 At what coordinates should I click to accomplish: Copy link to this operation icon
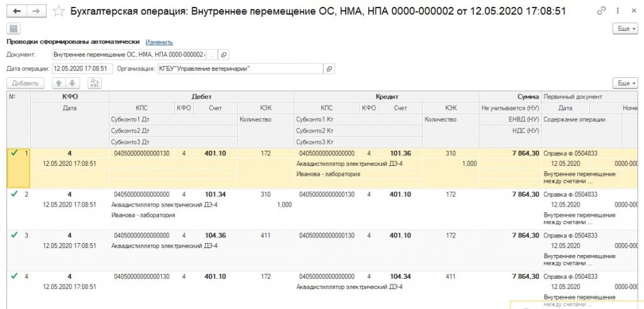pyautogui.click(x=602, y=11)
